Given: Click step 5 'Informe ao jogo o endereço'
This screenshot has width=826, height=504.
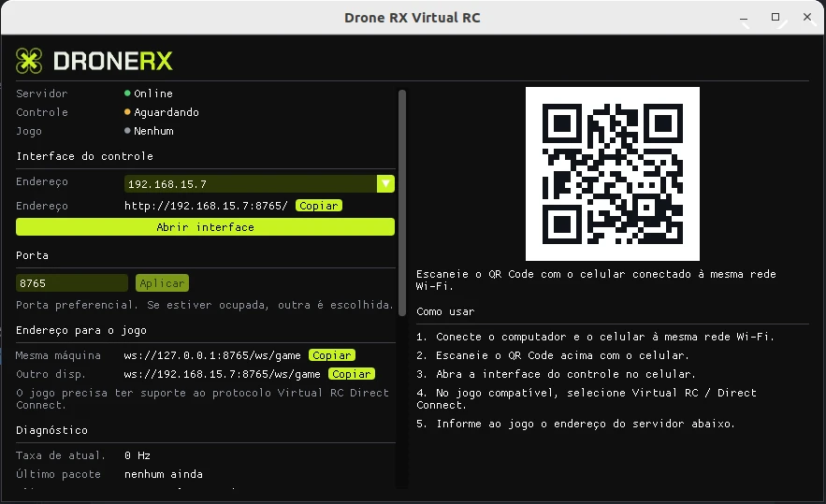Looking at the screenshot, I should 575,424.
